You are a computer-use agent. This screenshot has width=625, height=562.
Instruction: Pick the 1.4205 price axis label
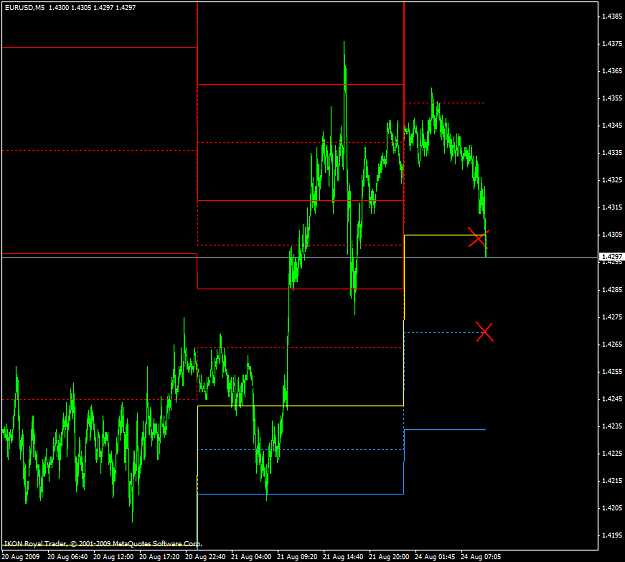[x=612, y=508]
